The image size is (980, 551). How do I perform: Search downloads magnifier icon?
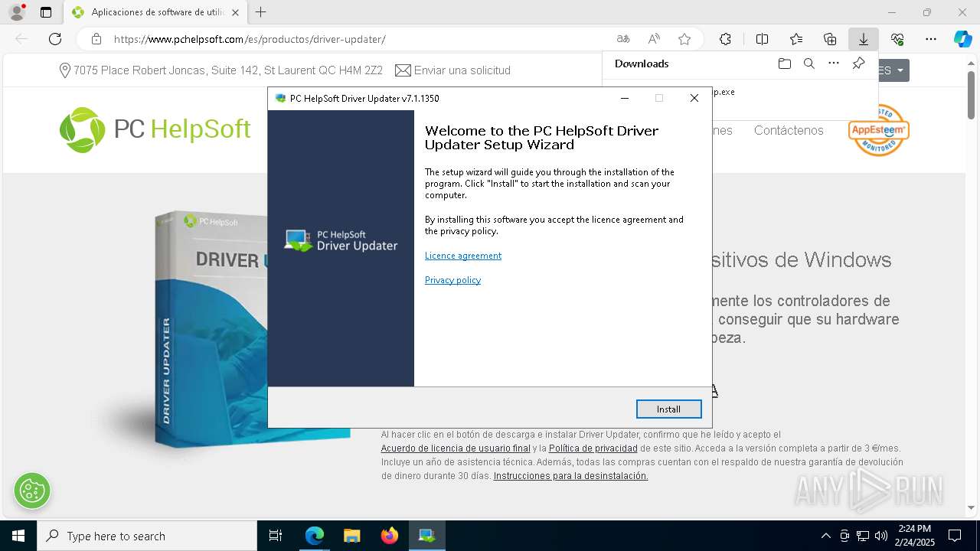click(808, 64)
